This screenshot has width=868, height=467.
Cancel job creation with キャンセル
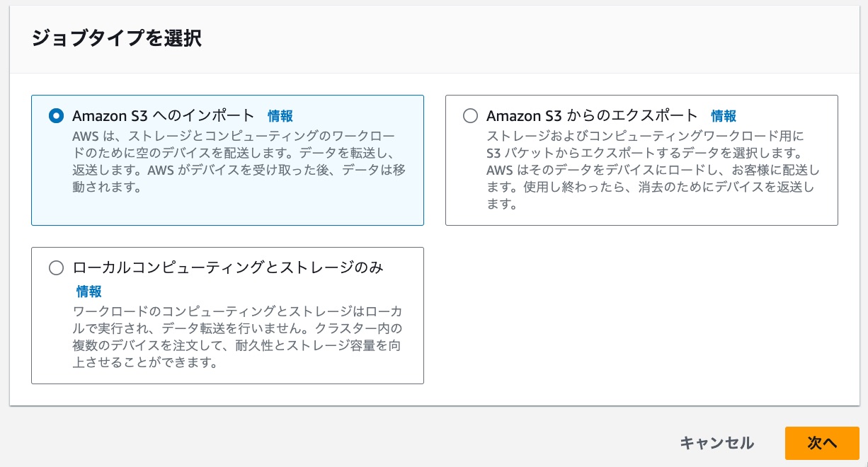716,443
